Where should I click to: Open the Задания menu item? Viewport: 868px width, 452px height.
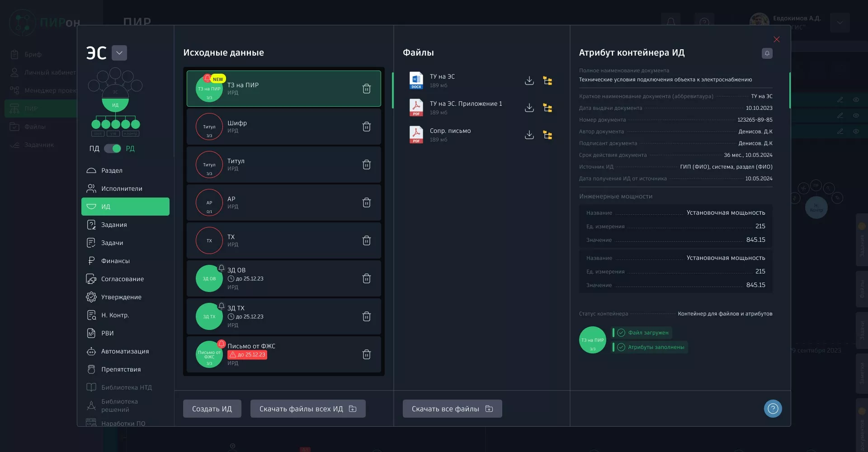click(114, 225)
